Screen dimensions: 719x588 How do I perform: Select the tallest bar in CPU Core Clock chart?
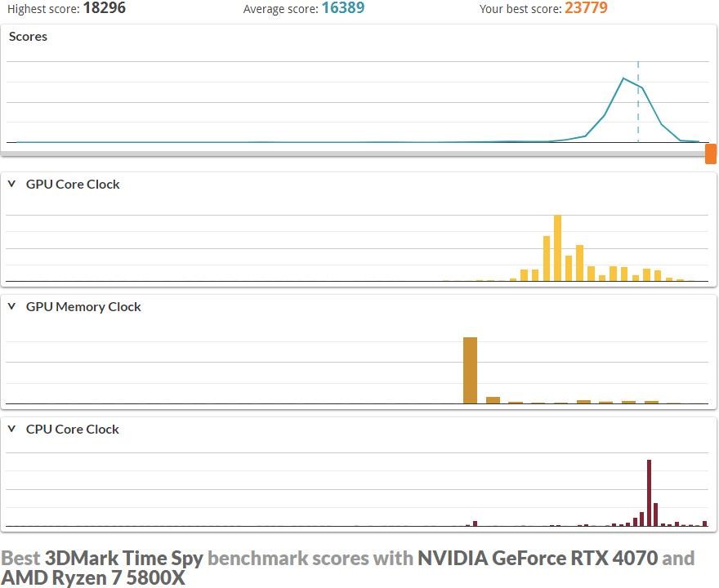[x=649, y=493]
